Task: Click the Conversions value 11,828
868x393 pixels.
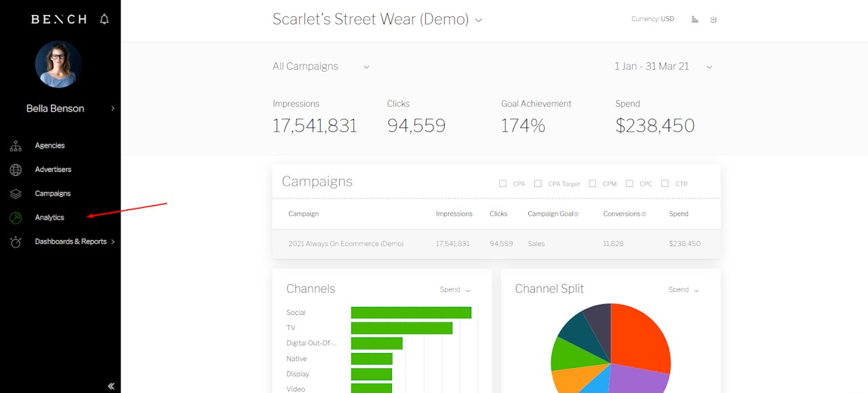Action: pos(614,244)
